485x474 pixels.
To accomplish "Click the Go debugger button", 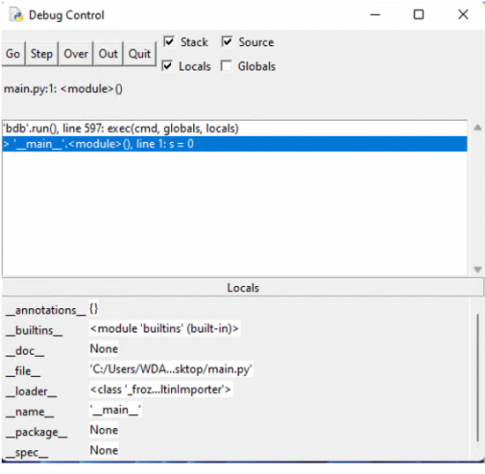I will [13, 54].
